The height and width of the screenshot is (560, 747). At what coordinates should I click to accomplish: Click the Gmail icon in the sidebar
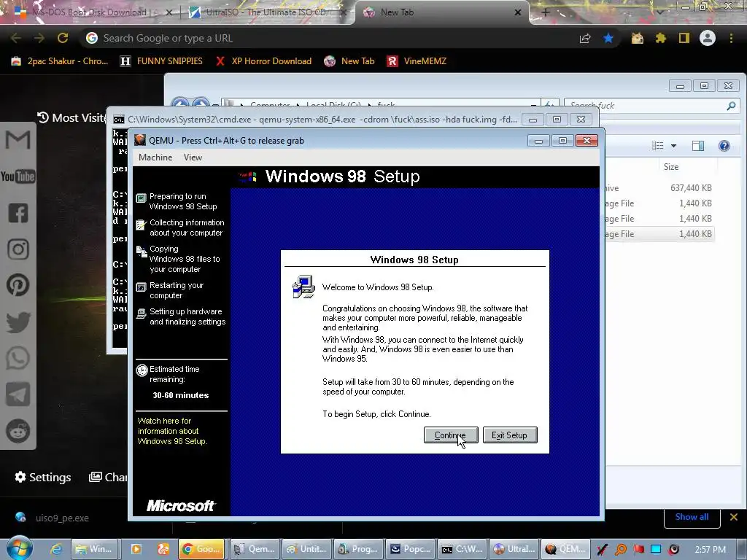point(18,140)
